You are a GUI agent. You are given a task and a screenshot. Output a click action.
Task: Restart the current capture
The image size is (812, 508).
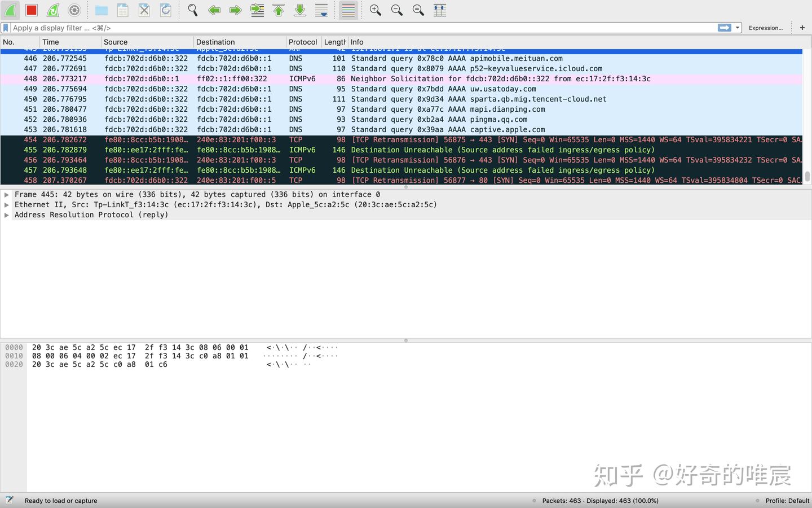[52, 10]
